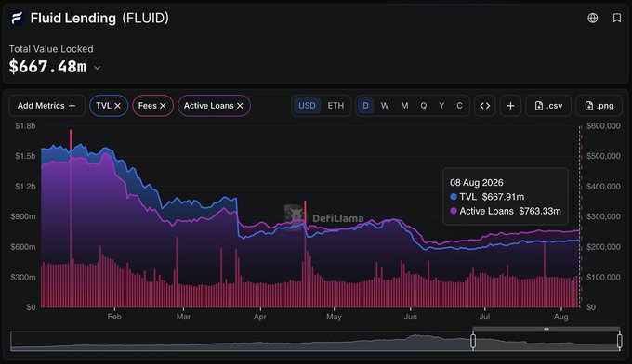Select the cumulative C interval
Viewport: 632px width, 364px height.
pos(459,106)
